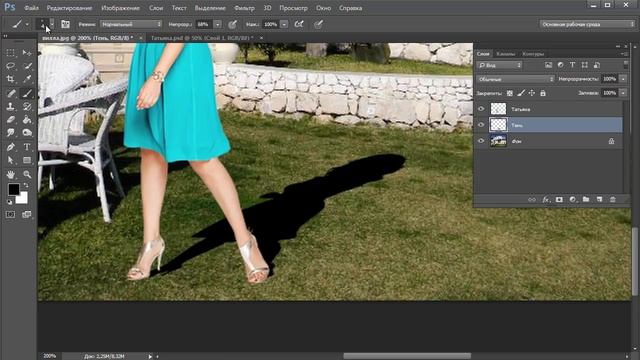Viewport: 640px width, 360px height.
Task: Select the Zoom tool
Action: pyautogui.click(x=27, y=175)
